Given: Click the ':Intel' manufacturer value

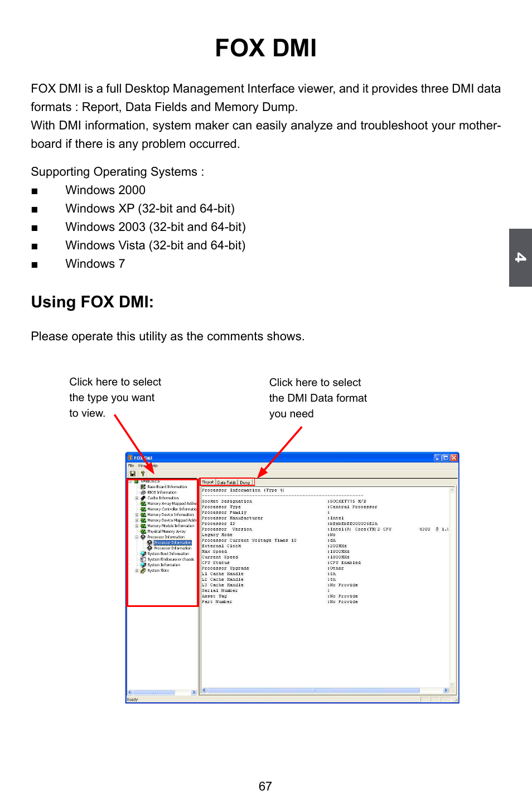Looking at the screenshot, I should 336,518.
